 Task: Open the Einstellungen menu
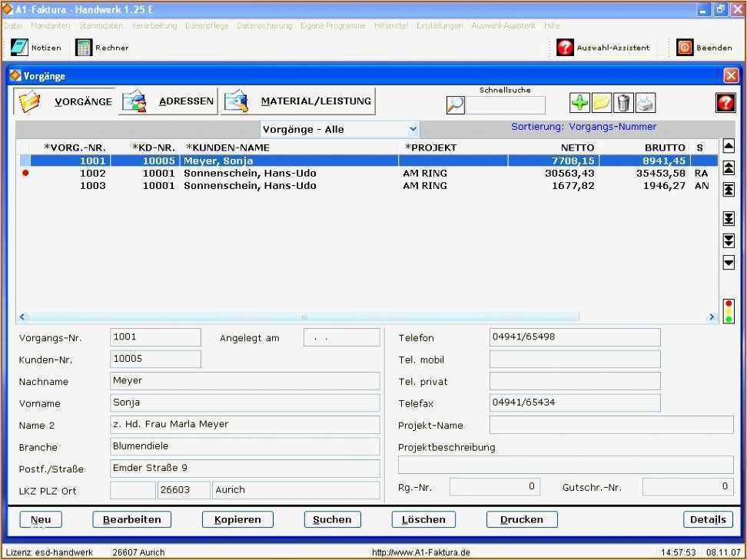point(440,25)
